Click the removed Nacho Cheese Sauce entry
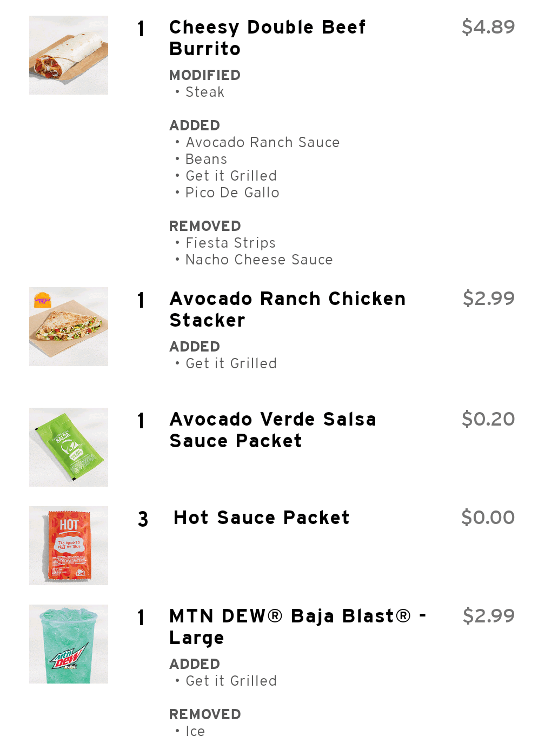 (x=258, y=260)
